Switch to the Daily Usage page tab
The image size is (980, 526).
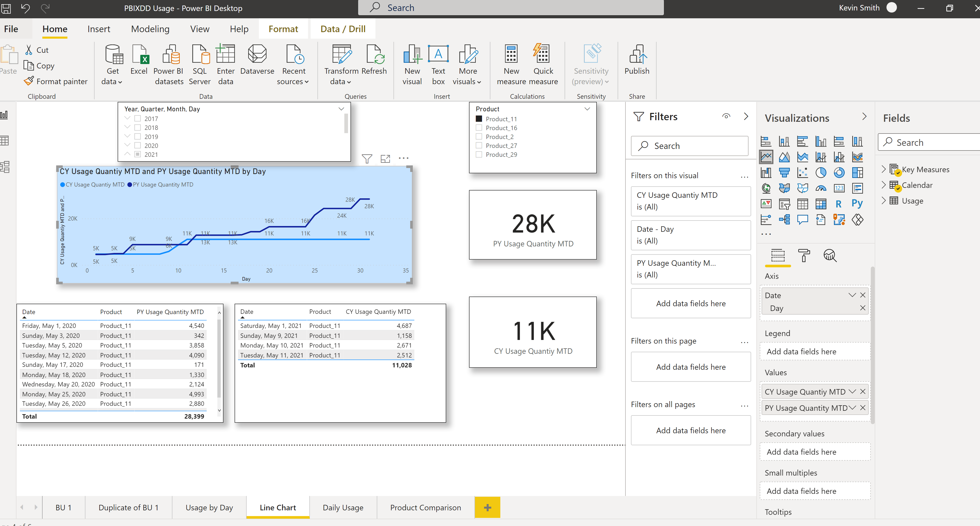(x=343, y=507)
